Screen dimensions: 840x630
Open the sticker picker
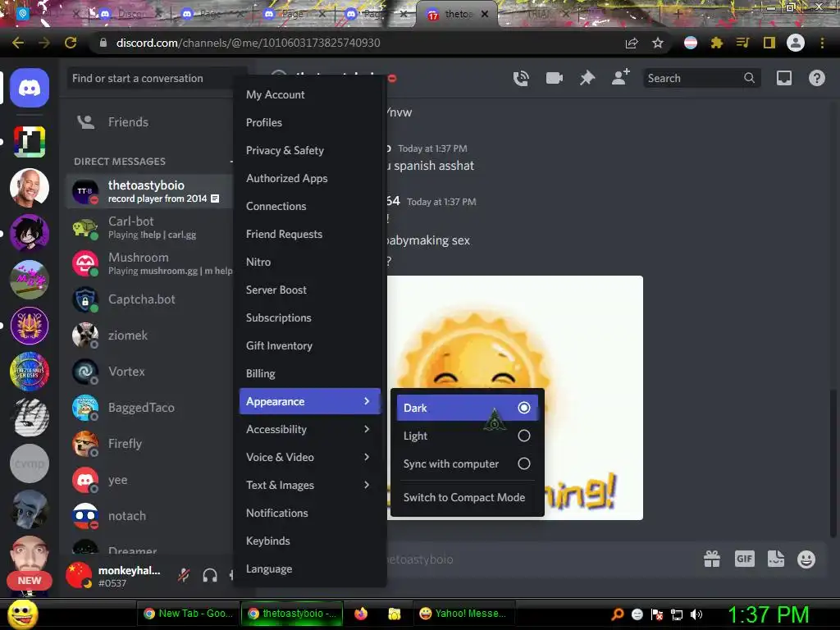point(776,559)
